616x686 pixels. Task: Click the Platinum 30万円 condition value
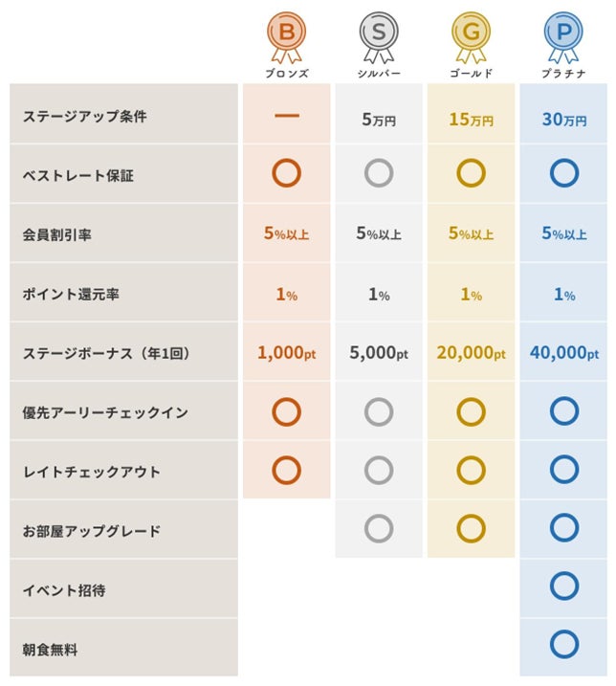click(564, 121)
